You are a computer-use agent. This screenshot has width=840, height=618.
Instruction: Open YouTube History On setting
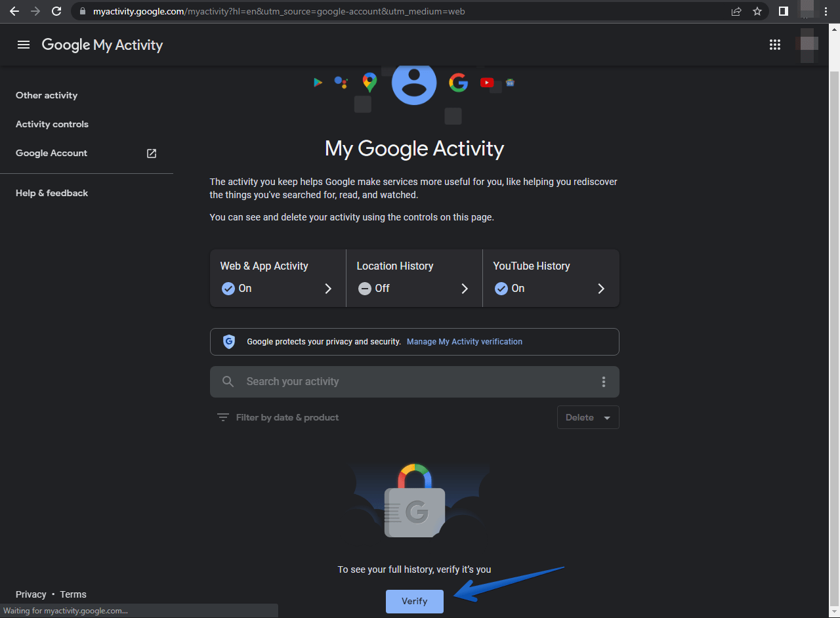tap(551, 278)
